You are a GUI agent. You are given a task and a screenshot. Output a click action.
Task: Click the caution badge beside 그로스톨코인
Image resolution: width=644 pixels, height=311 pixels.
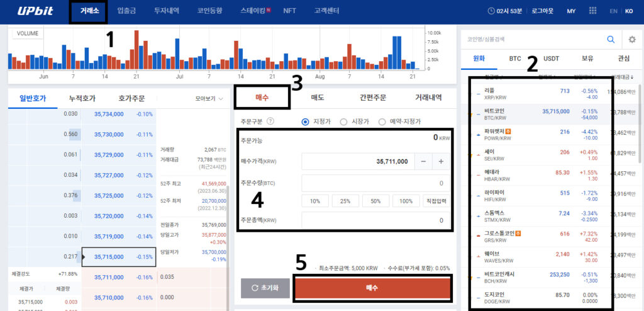518,234
